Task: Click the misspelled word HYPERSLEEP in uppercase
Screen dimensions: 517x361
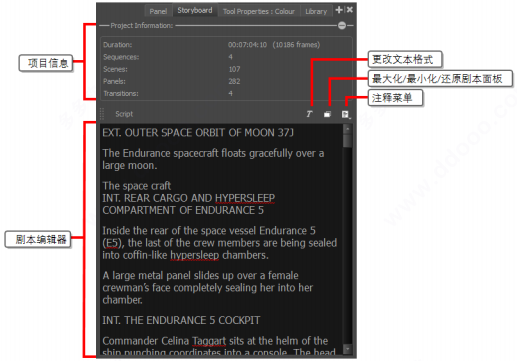Action: tap(245, 198)
